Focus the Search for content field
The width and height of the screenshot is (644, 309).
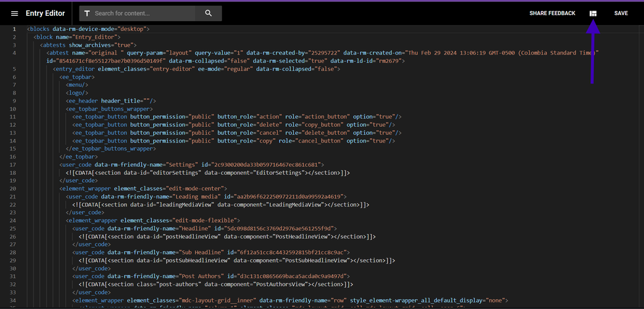coord(145,13)
